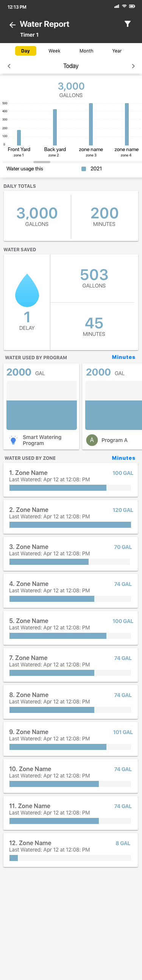Viewport: 142px width, 980px height.
Task: Select the Year tab
Action: pyautogui.click(x=117, y=51)
